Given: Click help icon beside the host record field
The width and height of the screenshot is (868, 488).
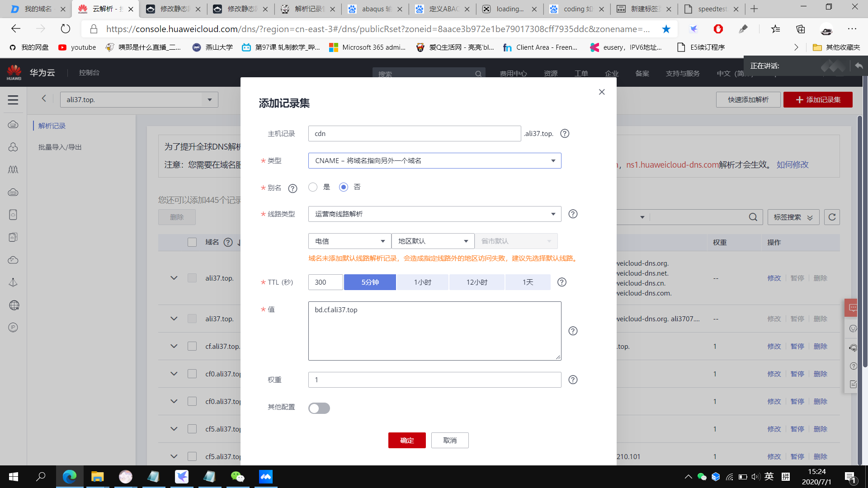Looking at the screenshot, I should pos(565,134).
